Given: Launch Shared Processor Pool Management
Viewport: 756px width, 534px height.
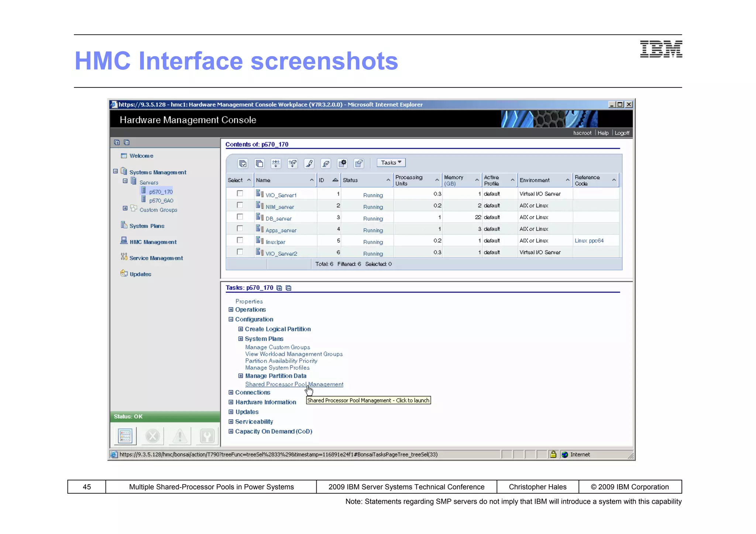Looking at the screenshot, I should coord(294,384).
